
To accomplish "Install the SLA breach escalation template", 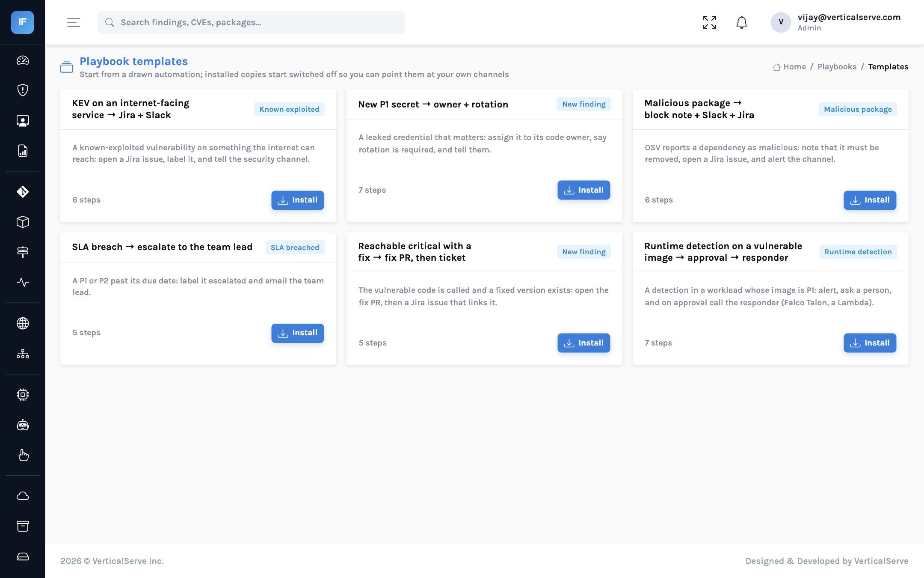I will coord(298,333).
